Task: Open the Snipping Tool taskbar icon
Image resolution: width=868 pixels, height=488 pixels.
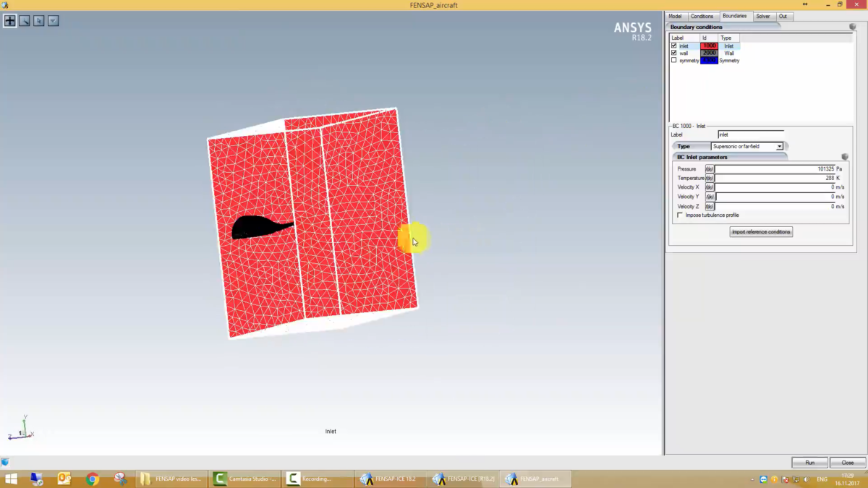Action: click(120, 479)
